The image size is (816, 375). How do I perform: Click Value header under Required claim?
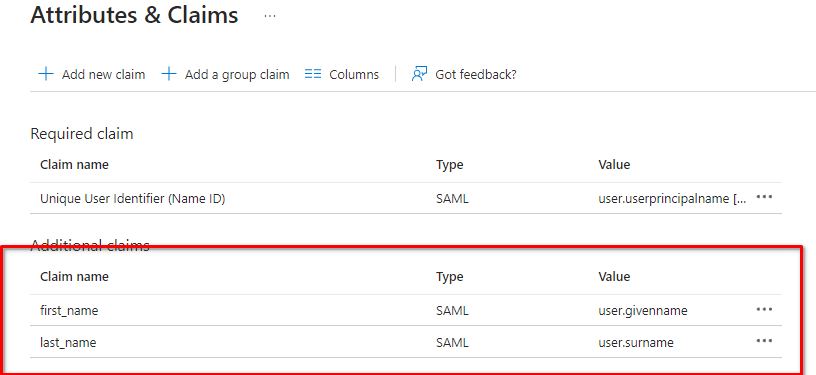click(614, 165)
